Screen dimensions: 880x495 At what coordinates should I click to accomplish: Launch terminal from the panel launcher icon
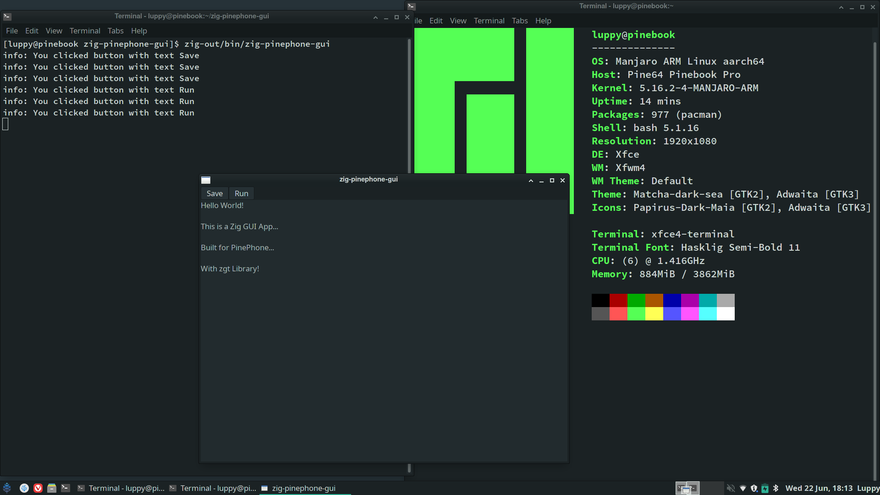(66, 488)
